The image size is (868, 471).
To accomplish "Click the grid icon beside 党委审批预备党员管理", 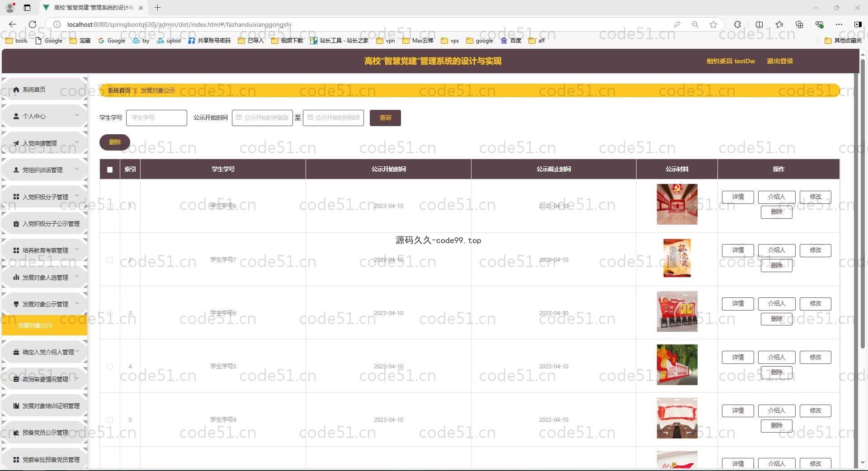I will (16, 460).
